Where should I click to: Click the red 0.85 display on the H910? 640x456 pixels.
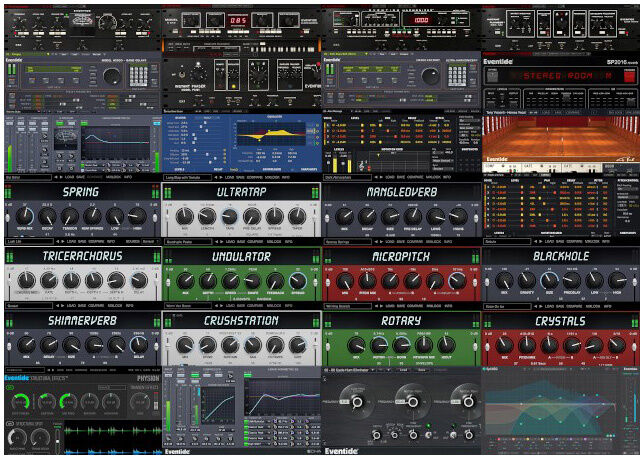point(236,20)
